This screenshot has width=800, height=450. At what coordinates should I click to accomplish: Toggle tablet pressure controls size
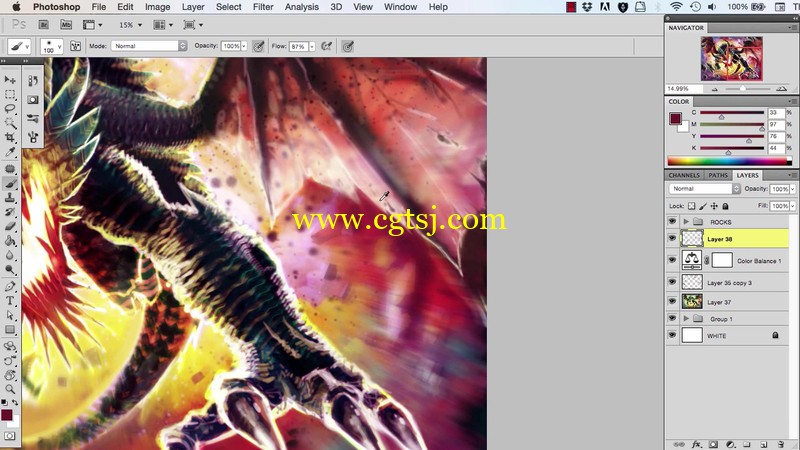point(348,46)
